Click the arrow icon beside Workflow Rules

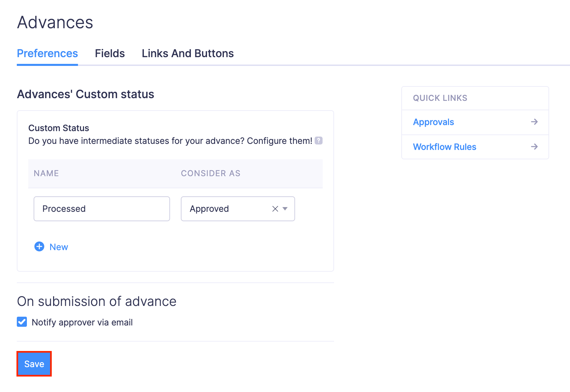(x=534, y=147)
